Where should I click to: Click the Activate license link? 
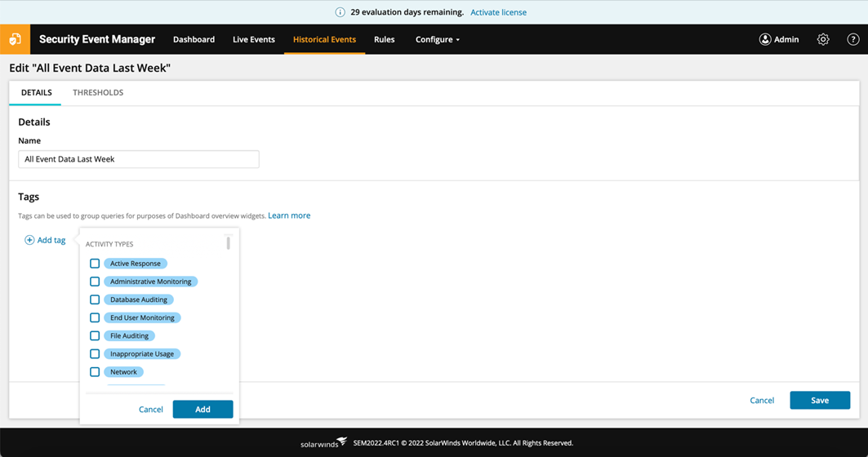(x=498, y=12)
